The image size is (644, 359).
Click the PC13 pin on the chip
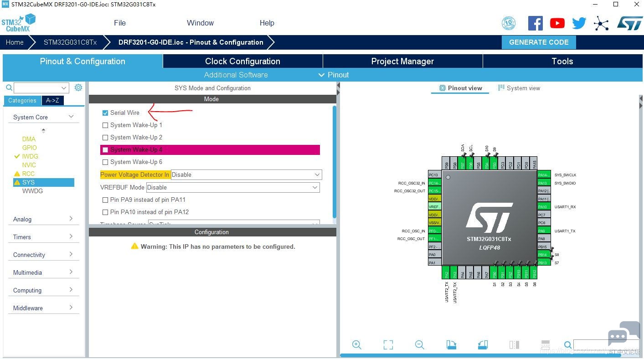pos(435,175)
